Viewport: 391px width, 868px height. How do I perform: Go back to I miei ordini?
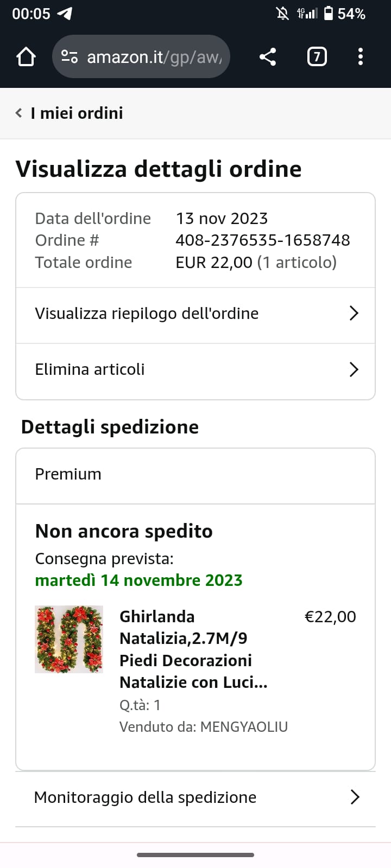click(x=77, y=113)
